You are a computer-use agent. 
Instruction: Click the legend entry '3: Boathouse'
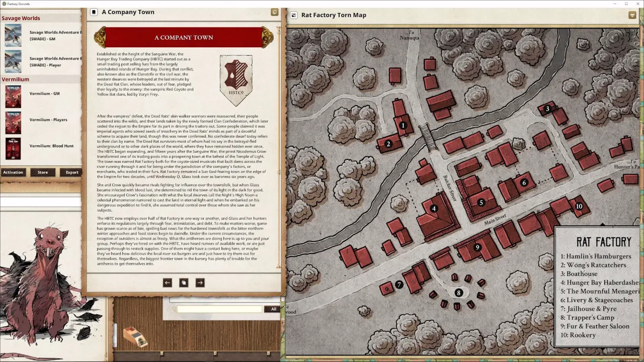point(579,274)
